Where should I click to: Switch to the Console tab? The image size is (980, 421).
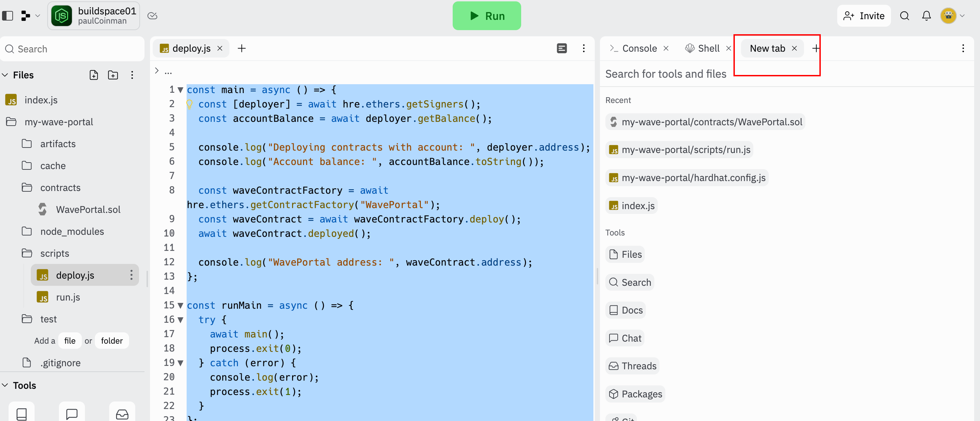(633, 48)
